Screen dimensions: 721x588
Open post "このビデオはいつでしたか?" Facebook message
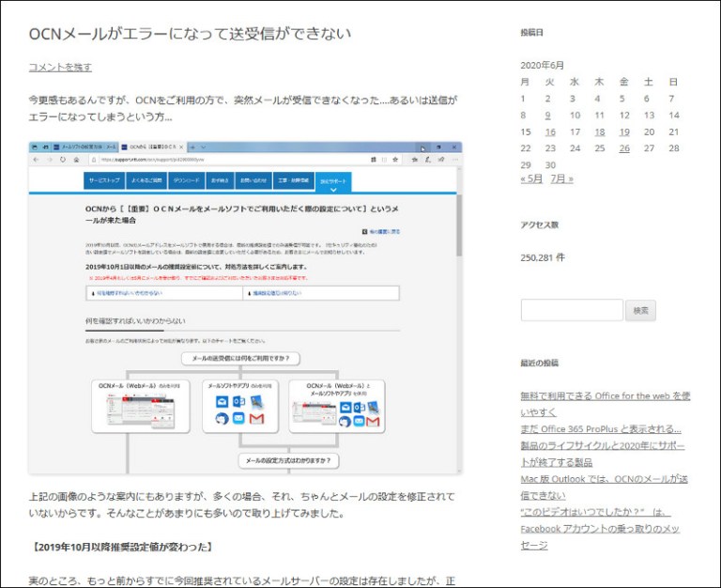(600, 529)
